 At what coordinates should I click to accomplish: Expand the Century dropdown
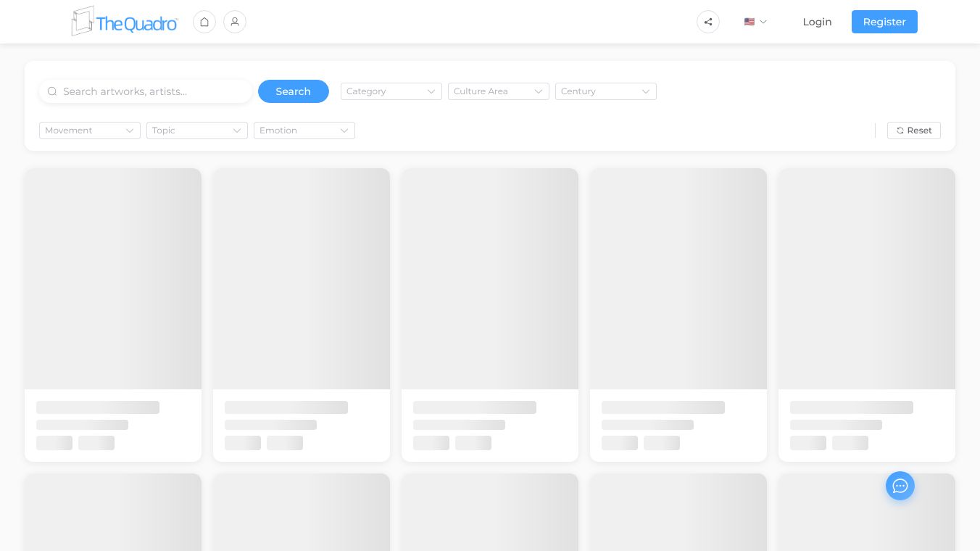coord(606,91)
